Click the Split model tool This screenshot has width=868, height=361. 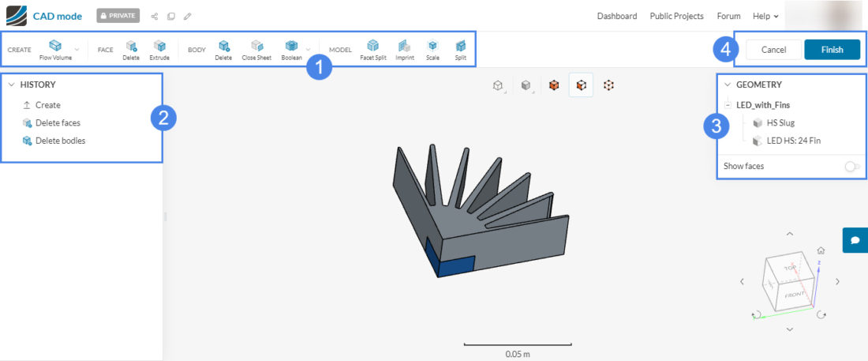[x=460, y=49]
